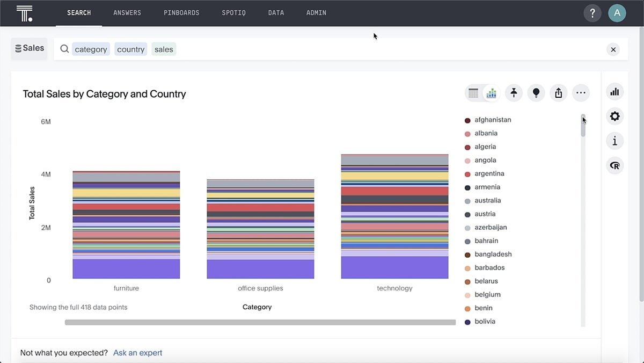
Task: Open the help question mark icon
Action: coord(592,13)
